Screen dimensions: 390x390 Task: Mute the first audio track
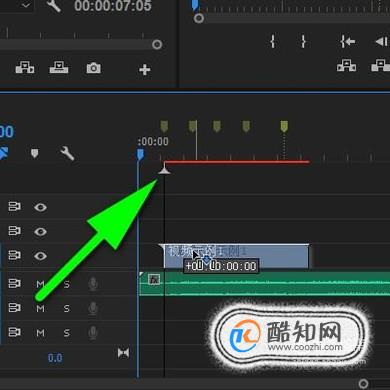click(x=40, y=284)
